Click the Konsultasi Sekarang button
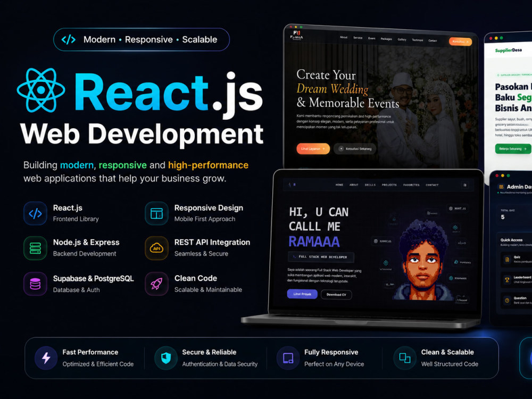 355,148
